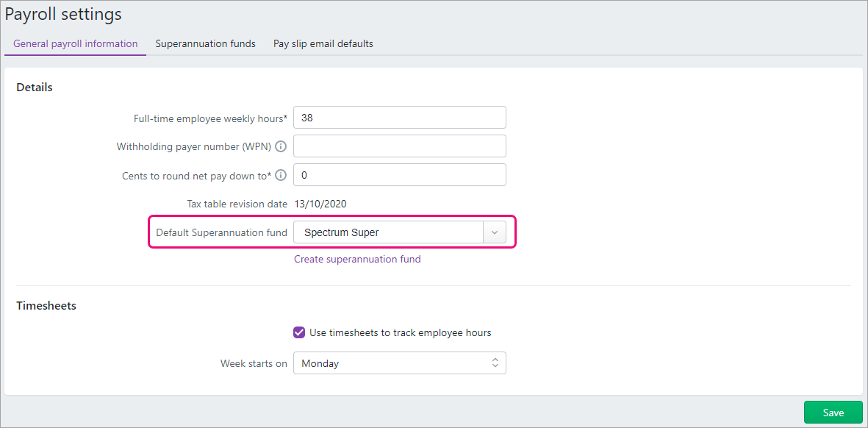Select the General payroll information tab
The height and width of the screenshot is (428, 868).
[x=74, y=43]
